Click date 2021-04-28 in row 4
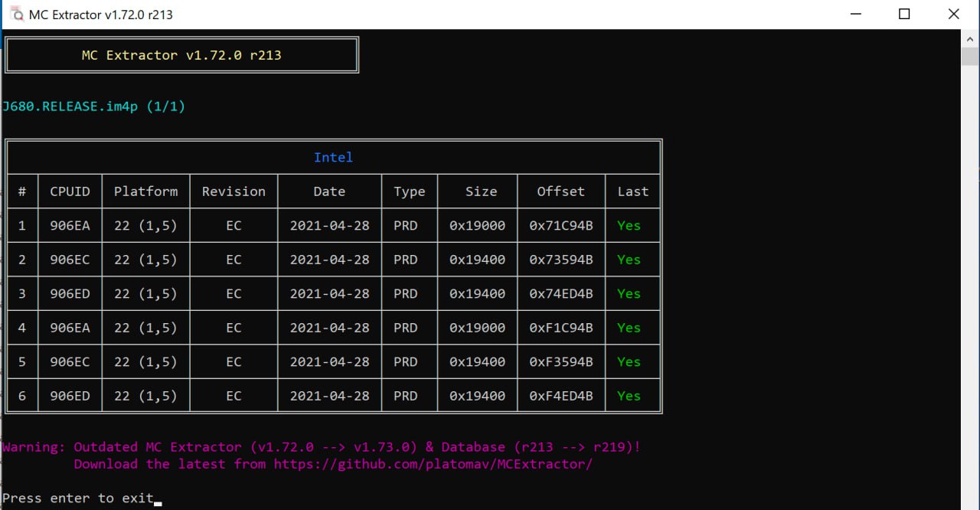 coord(329,328)
